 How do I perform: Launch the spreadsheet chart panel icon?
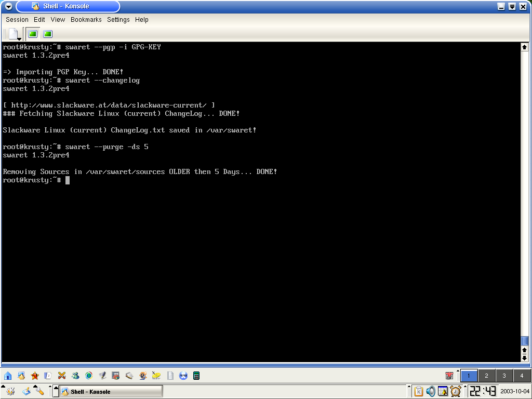click(116, 376)
